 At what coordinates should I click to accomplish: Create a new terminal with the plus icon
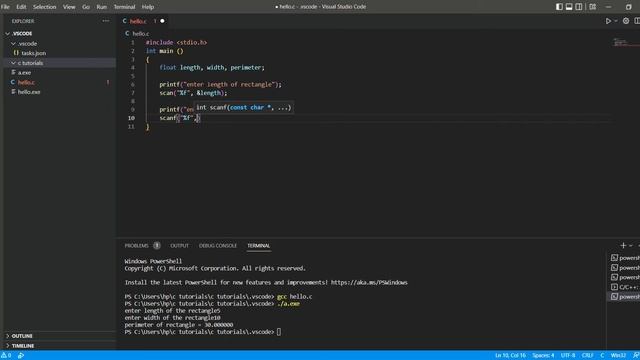click(623, 245)
